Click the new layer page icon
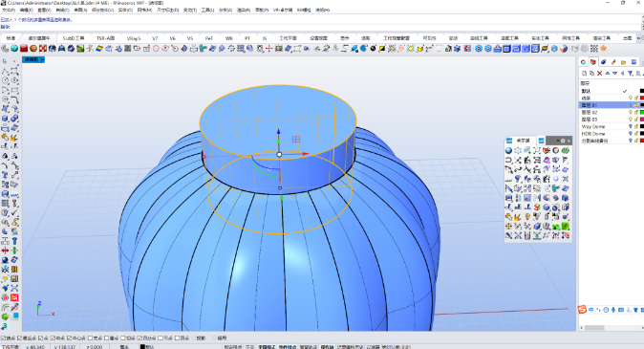The height and width of the screenshot is (349, 644). [x=585, y=74]
